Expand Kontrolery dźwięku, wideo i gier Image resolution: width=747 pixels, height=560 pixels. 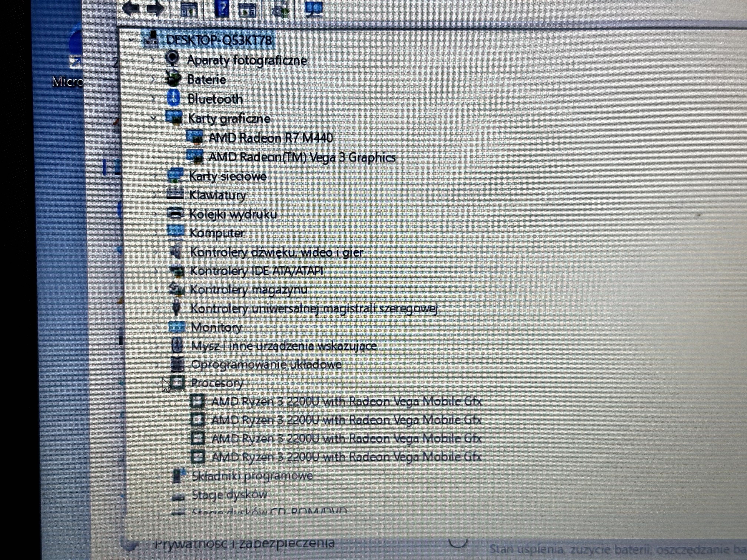tap(156, 252)
